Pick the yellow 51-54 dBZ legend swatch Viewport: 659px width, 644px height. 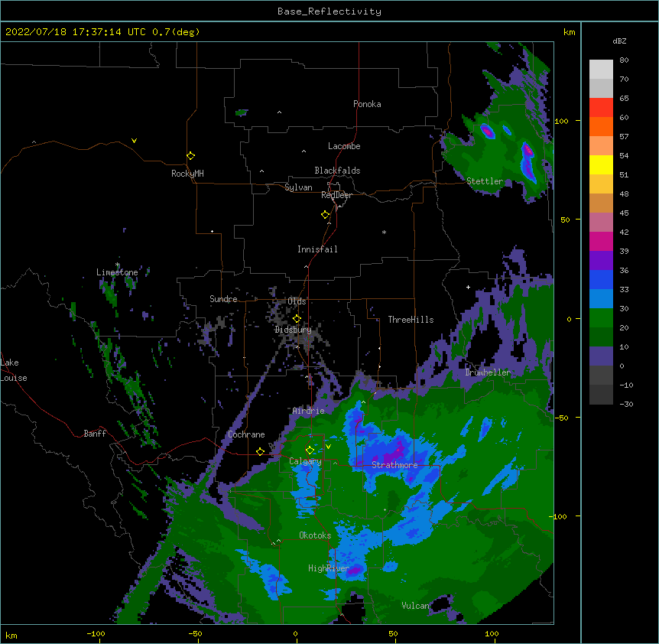click(x=601, y=164)
